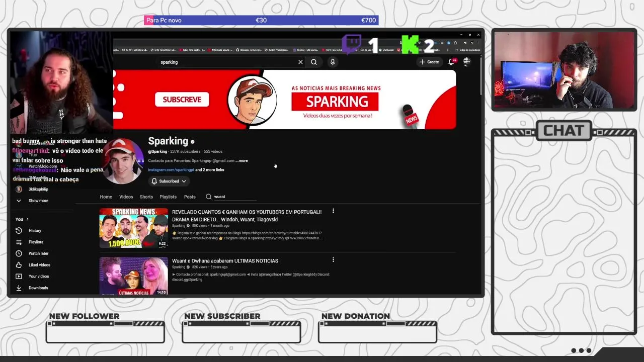Image resolution: width=644 pixels, height=362 pixels.
Task: Switch to the channel Home tab
Action: 106,197
